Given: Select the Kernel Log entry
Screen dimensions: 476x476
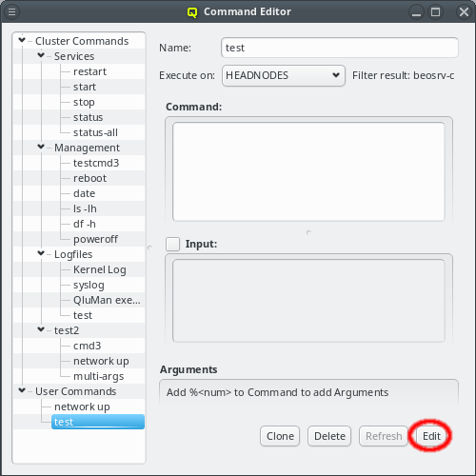Looking at the screenshot, I should [x=99, y=269].
